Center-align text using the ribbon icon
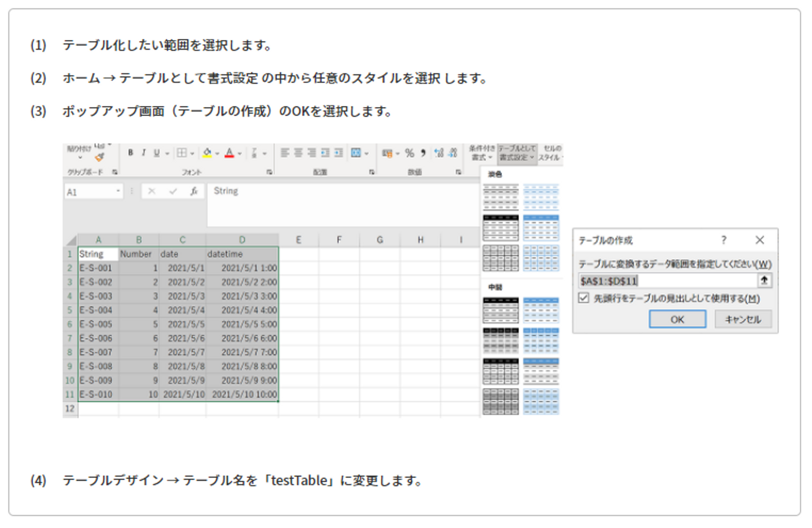The height and width of the screenshot is (528, 812). (298, 153)
